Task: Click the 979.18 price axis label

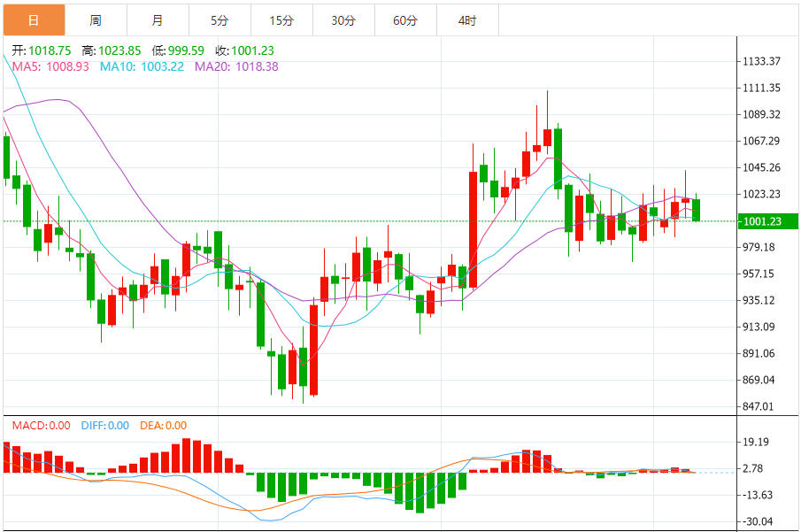Action: coord(759,247)
